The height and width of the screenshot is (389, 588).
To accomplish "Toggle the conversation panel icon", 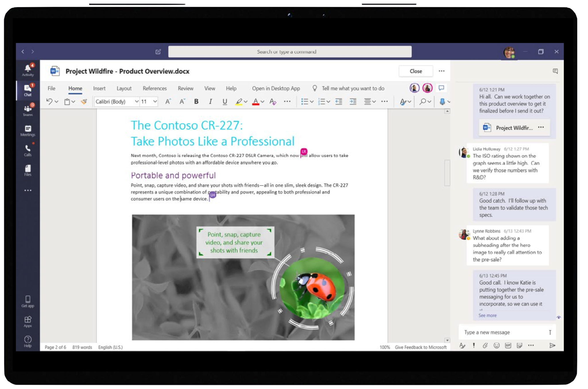I will [555, 71].
